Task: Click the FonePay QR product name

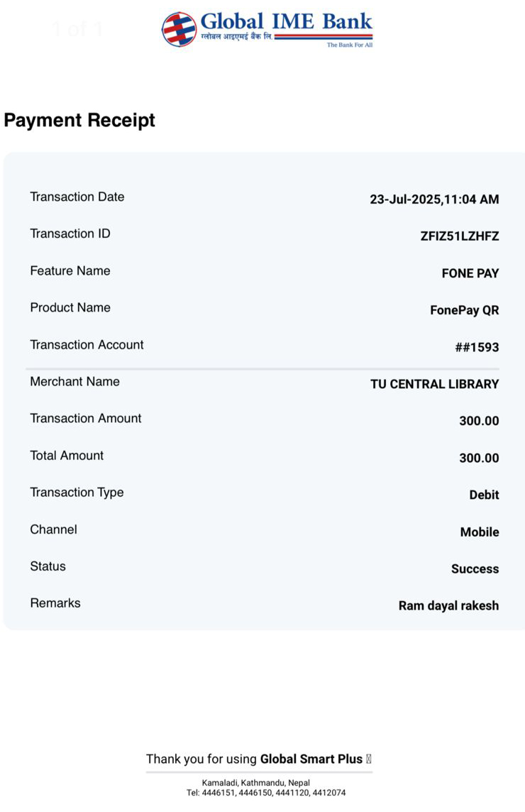Action: [465, 310]
